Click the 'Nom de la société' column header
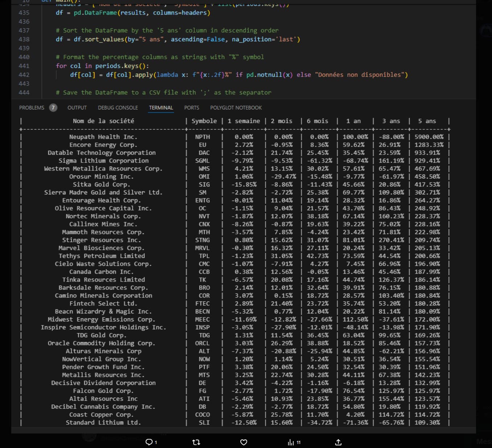 (103, 121)
